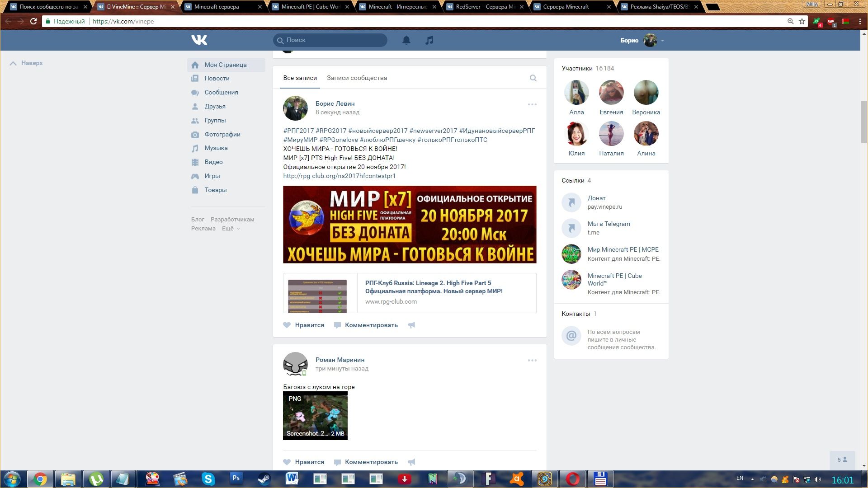Viewport: 868px width, 488px height.
Task: Click the VK logo in header
Action: pos(199,40)
